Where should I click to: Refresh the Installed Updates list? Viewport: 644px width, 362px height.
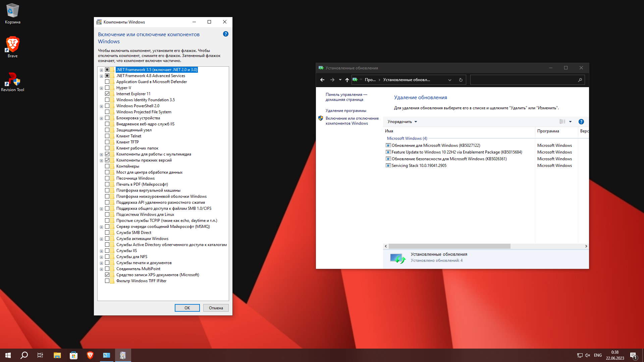click(461, 80)
